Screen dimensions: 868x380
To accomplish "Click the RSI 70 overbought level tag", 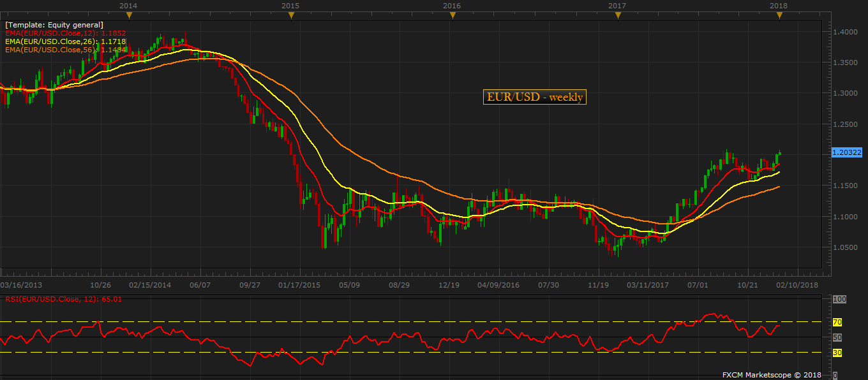I will (x=837, y=322).
